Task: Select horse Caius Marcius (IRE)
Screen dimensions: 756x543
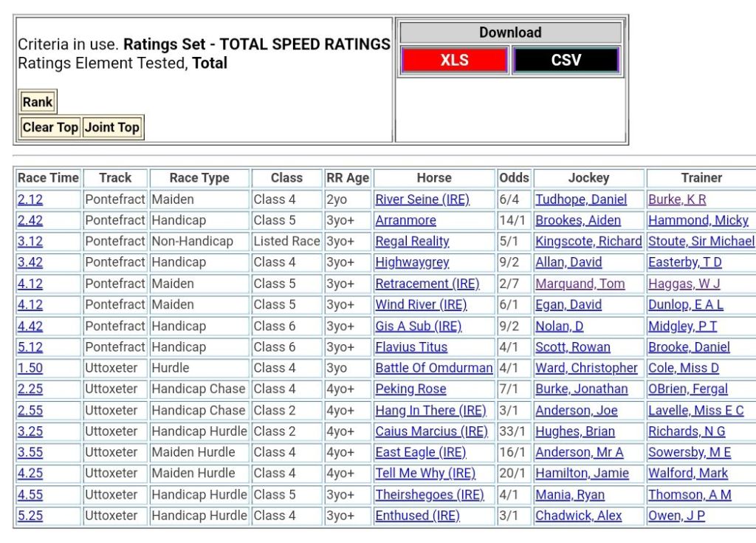Action: (x=431, y=431)
